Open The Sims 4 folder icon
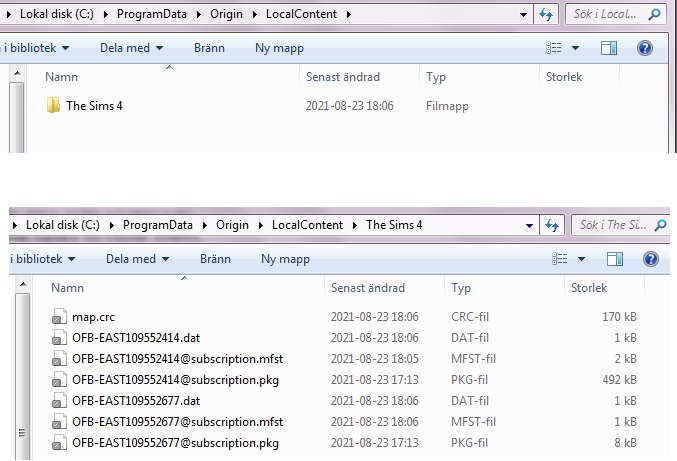 click(x=54, y=106)
